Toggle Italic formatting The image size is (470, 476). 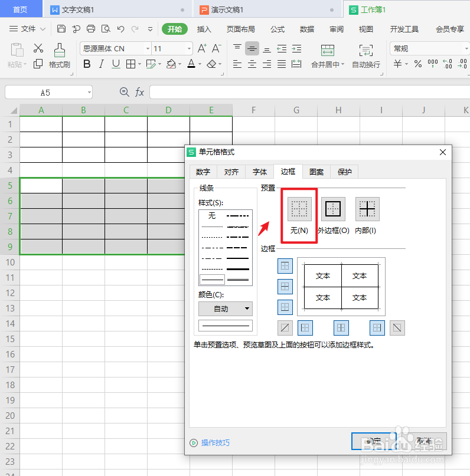pos(102,64)
